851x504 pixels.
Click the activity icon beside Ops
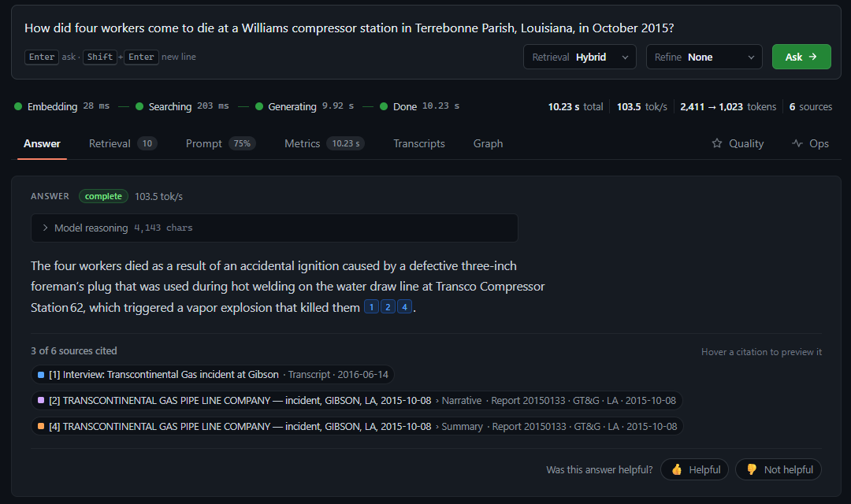[x=797, y=143]
